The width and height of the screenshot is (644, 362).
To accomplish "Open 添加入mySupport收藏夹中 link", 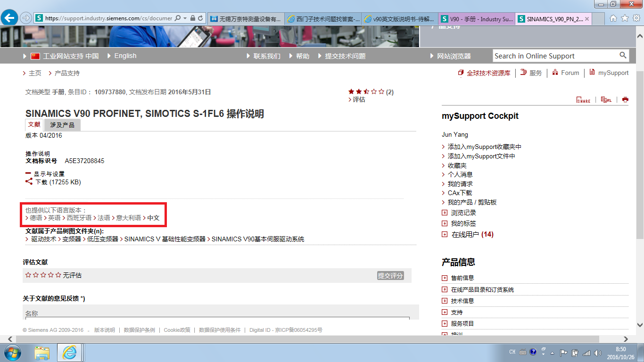I will point(485,147).
